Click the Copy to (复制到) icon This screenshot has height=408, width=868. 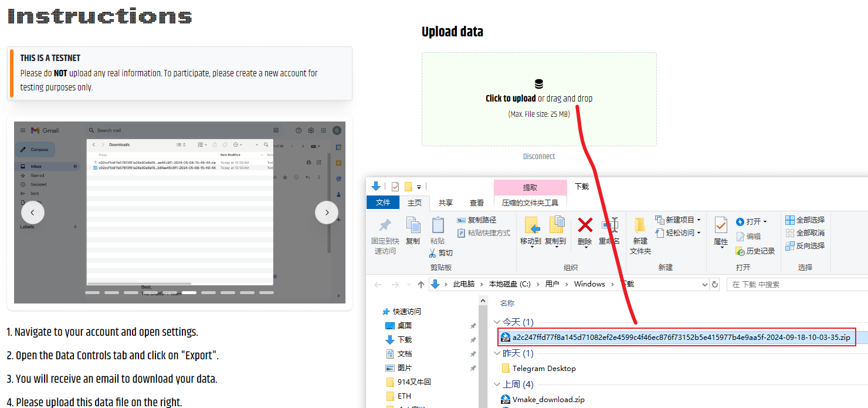(555, 225)
